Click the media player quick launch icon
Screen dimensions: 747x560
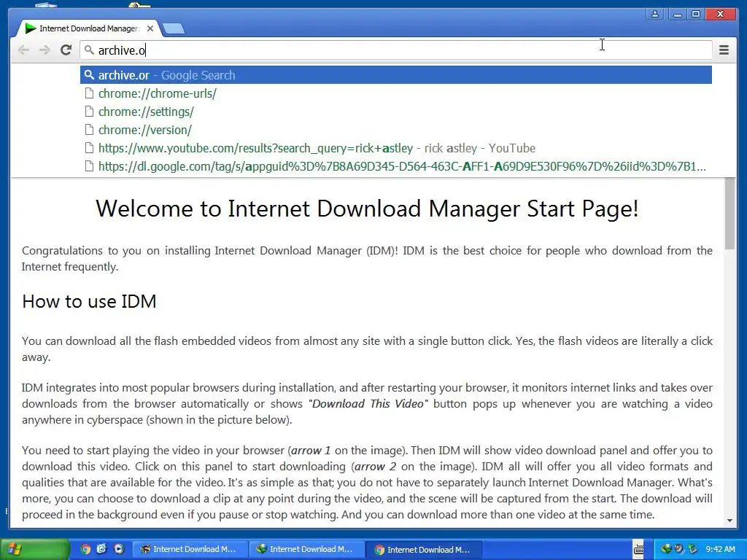click(x=119, y=549)
